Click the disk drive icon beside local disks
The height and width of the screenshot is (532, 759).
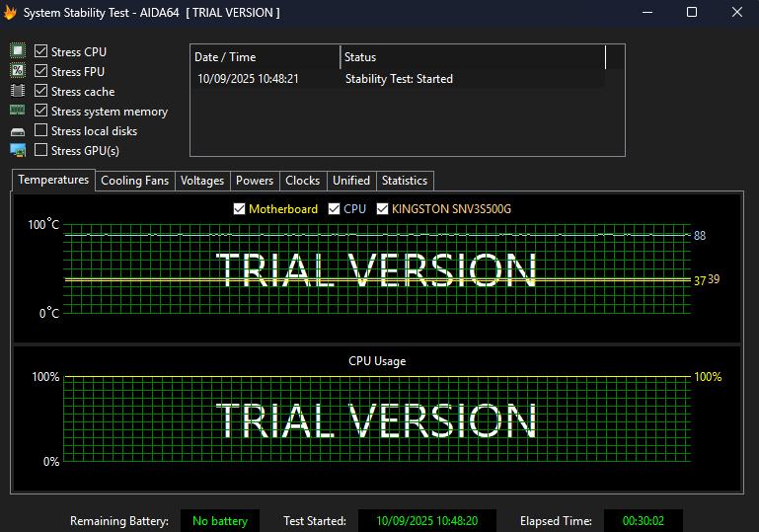pyautogui.click(x=18, y=131)
